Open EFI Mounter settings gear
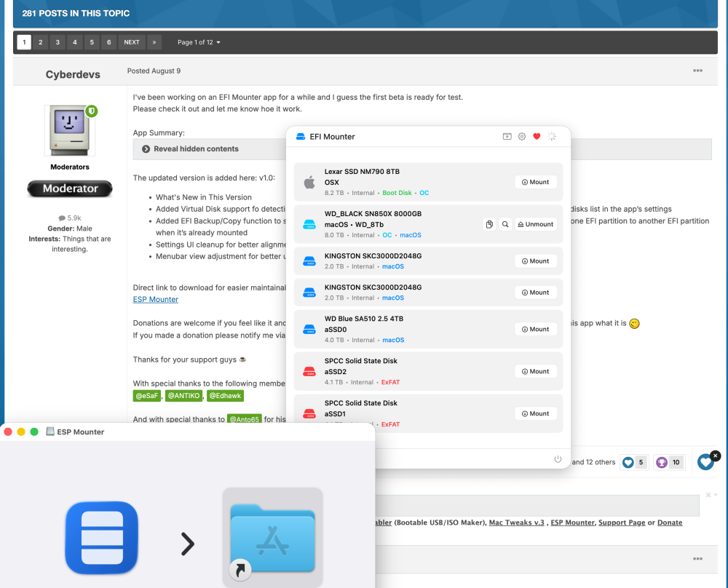728x588 pixels. click(522, 136)
